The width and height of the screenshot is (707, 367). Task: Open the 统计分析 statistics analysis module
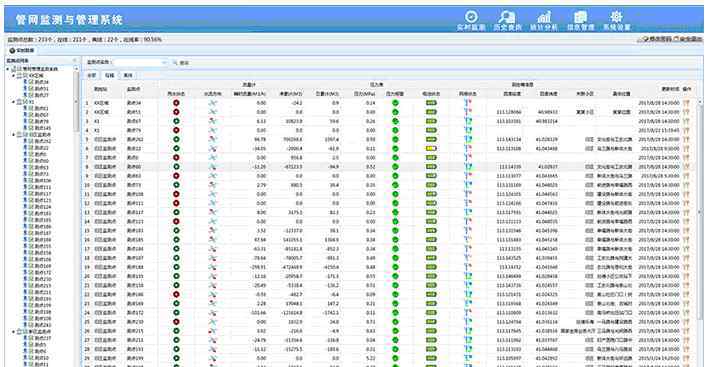pyautogui.click(x=544, y=21)
